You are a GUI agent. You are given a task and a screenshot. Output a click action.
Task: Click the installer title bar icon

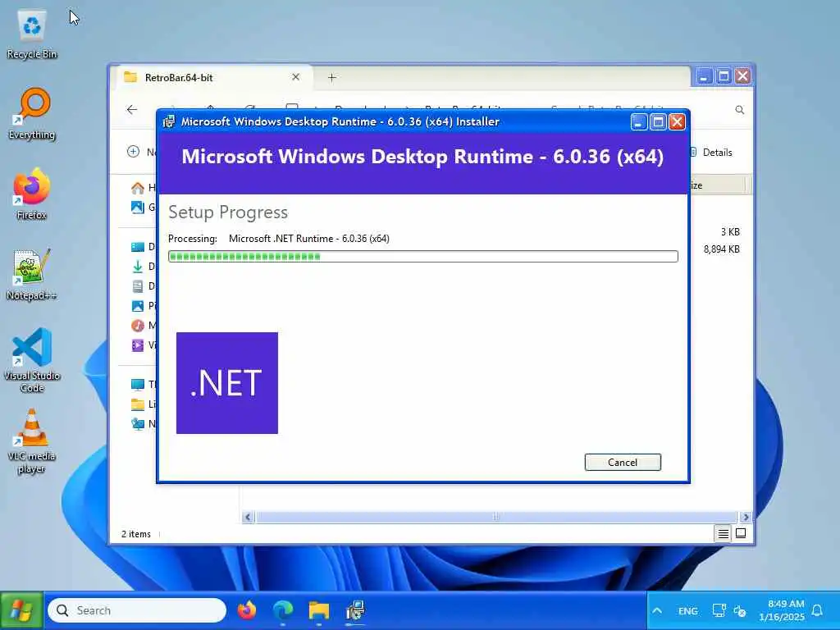[x=169, y=121]
